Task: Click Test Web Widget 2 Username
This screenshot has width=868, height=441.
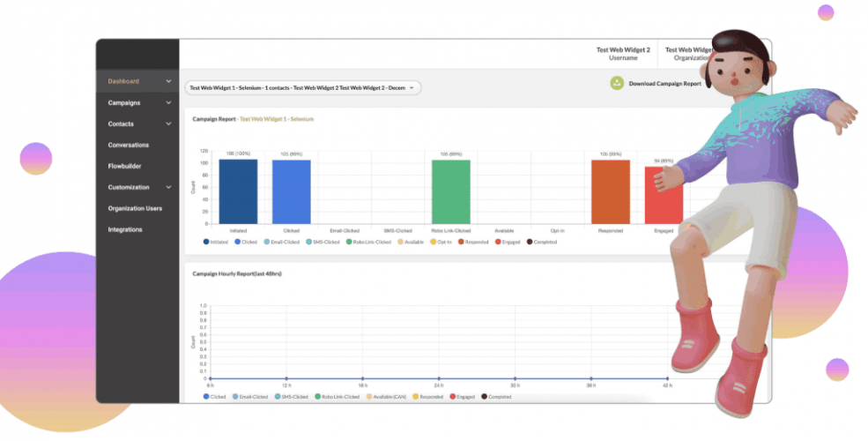Action: (x=623, y=54)
